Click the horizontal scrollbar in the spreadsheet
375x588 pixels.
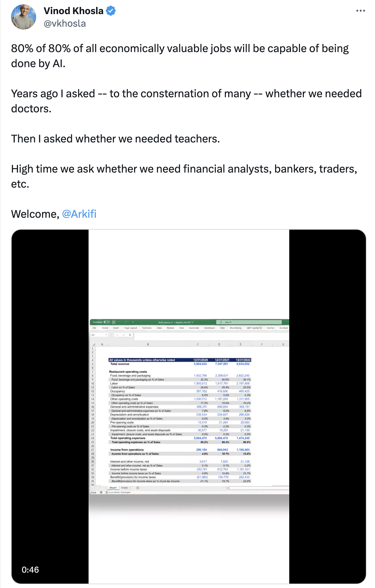point(258,488)
